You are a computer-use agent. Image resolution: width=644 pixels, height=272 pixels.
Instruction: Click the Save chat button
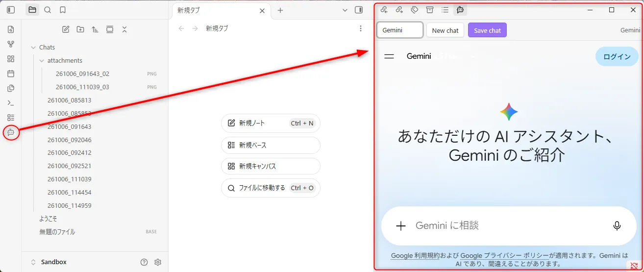487,30
